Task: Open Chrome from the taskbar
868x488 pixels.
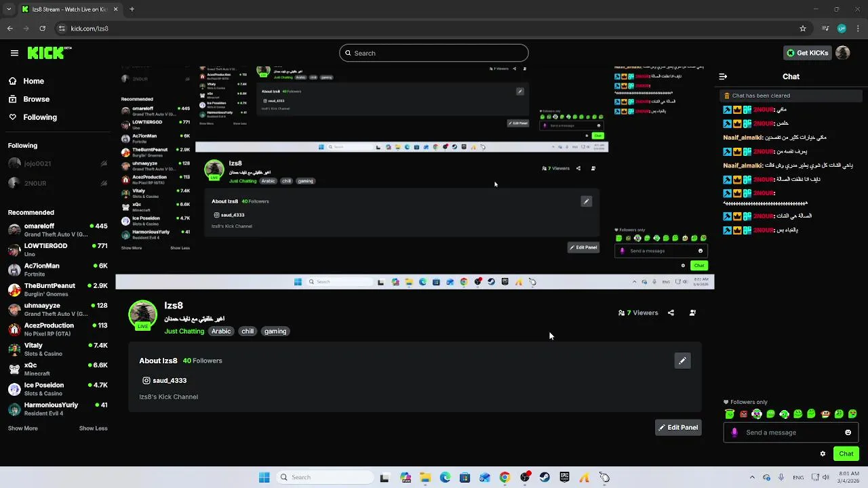Action: pyautogui.click(x=505, y=477)
